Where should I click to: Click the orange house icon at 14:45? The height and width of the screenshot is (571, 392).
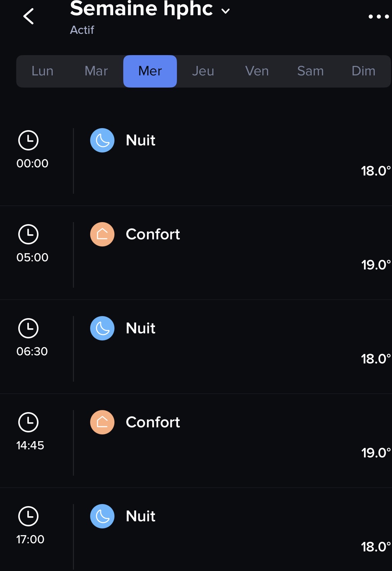pyautogui.click(x=102, y=422)
